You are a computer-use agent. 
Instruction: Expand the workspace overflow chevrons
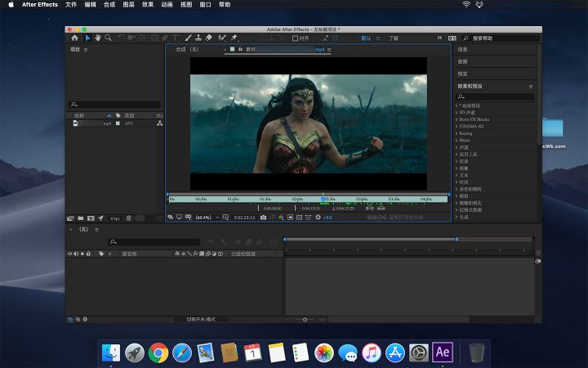coord(439,38)
